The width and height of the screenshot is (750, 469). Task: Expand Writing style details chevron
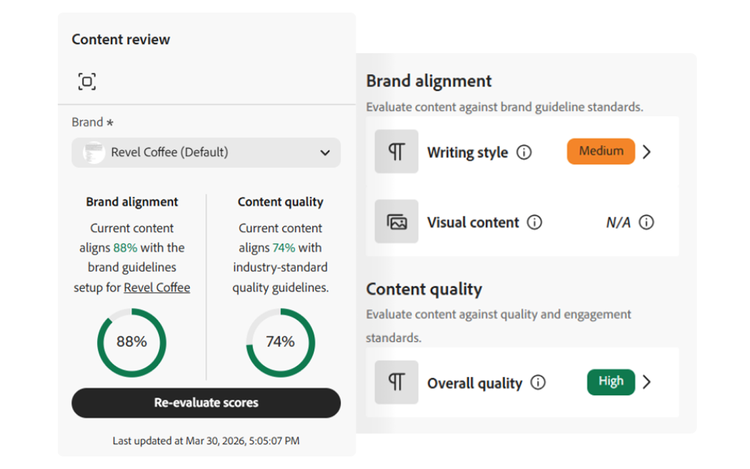click(x=647, y=152)
